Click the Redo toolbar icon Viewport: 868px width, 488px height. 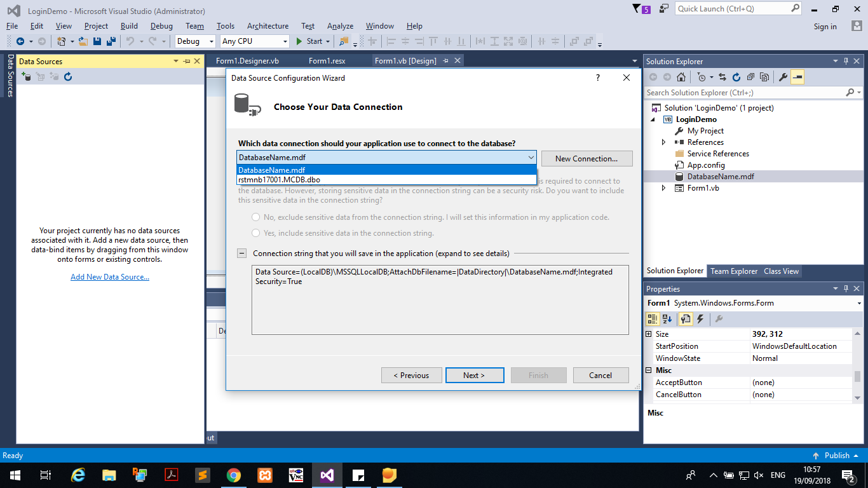pos(153,41)
